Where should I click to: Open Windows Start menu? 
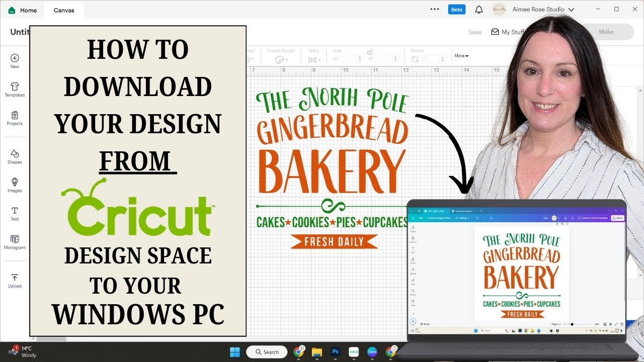(x=235, y=352)
